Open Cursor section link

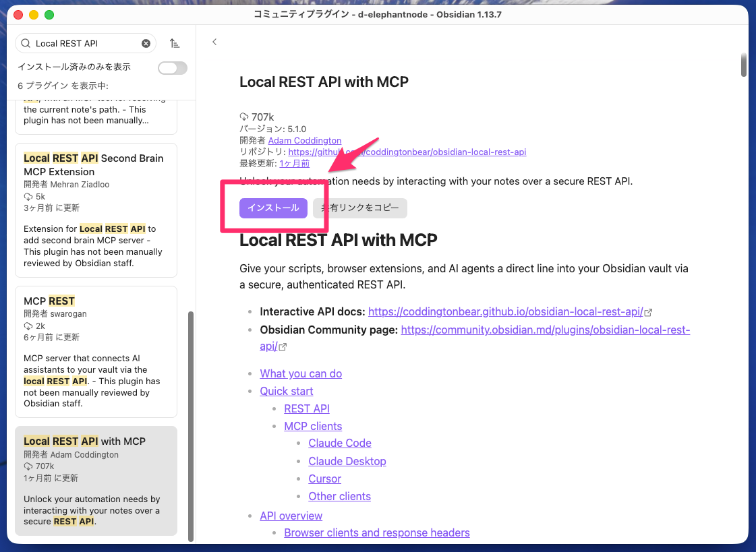pyautogui.click(x=324, y=479)
